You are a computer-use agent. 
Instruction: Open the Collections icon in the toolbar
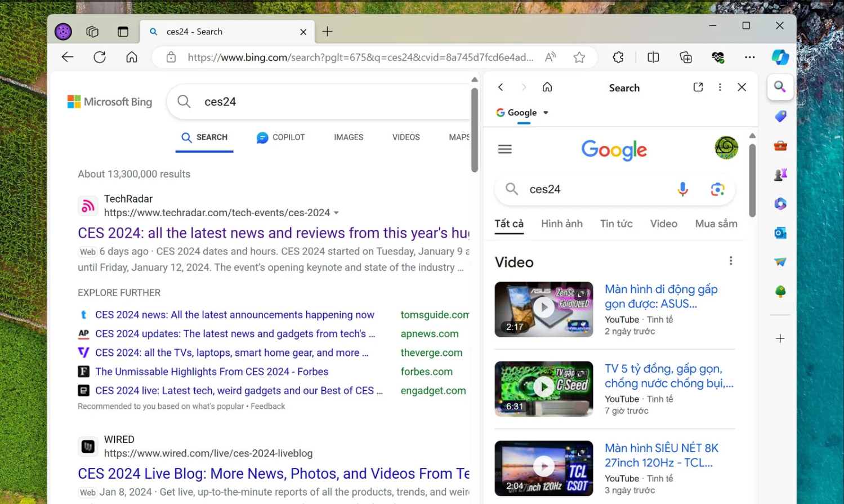coord(685,57)
